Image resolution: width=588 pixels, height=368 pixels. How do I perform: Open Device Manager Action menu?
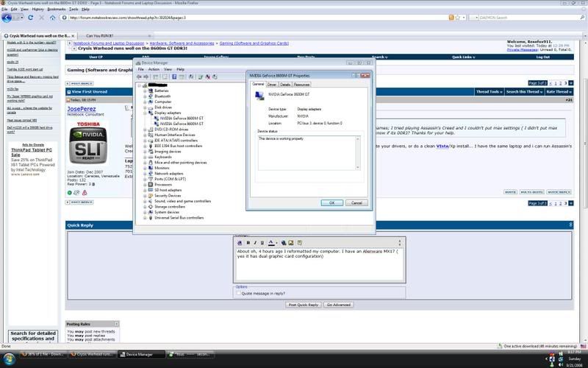(154, 69)
